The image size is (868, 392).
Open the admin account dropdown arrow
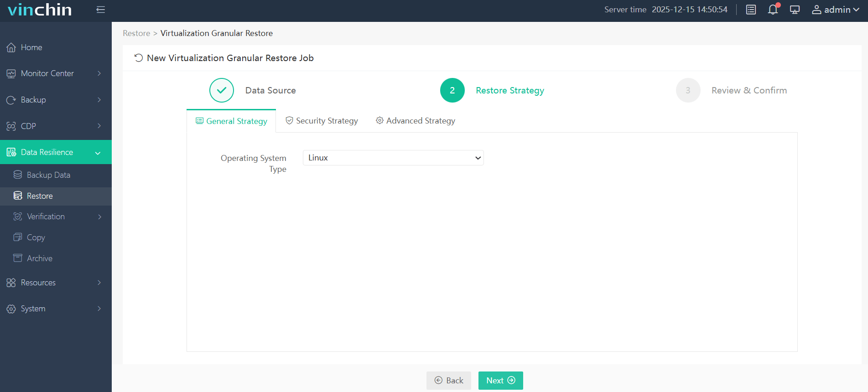click(x=856, y=10)
